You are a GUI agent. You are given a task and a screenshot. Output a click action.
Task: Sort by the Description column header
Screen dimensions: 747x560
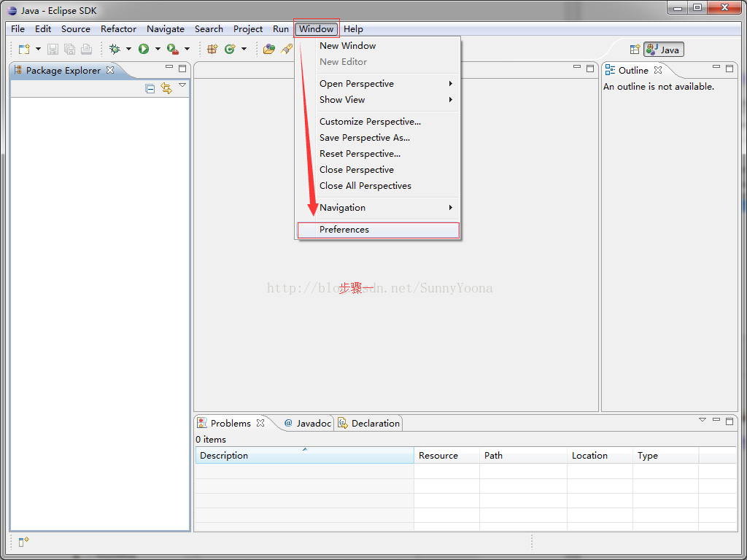click(x=305, y=456)
